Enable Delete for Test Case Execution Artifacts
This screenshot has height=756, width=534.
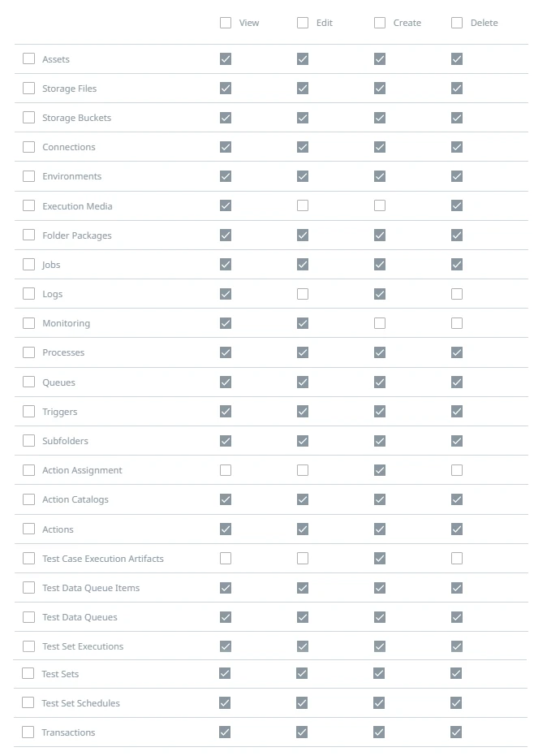[x=457, y=558]
